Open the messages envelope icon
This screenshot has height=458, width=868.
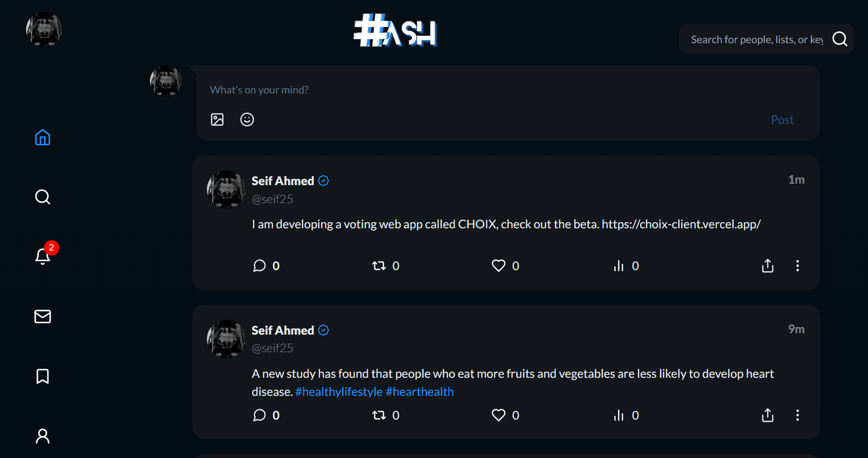click(x=43, y=317)
